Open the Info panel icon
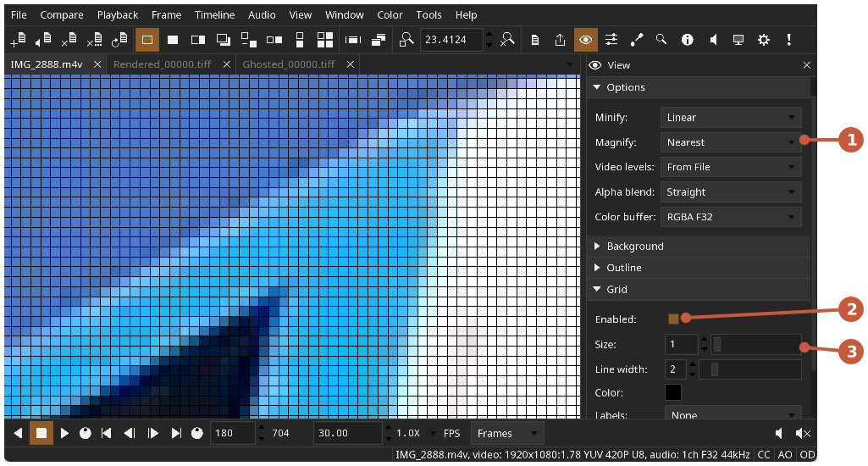Viewport: 868px width, 466px height. 687,40
